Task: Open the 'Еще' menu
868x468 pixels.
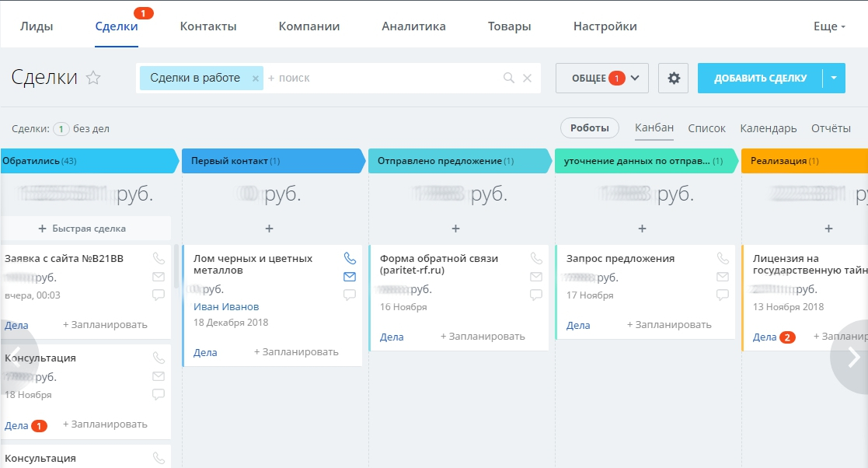Action: click(828, 26)
